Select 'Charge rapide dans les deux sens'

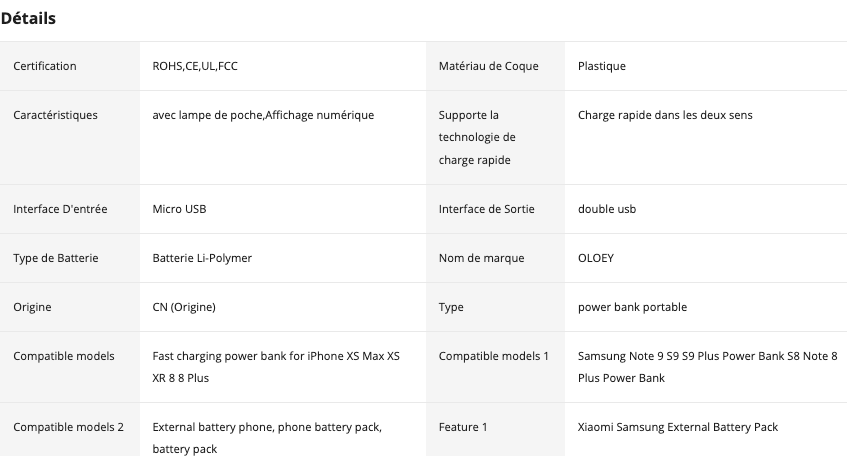[x=665, y=115]
